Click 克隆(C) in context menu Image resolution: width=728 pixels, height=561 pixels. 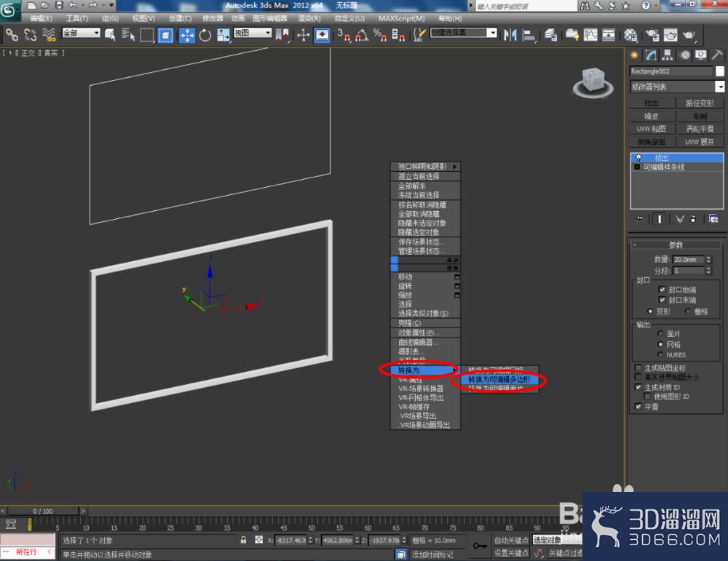425,323
